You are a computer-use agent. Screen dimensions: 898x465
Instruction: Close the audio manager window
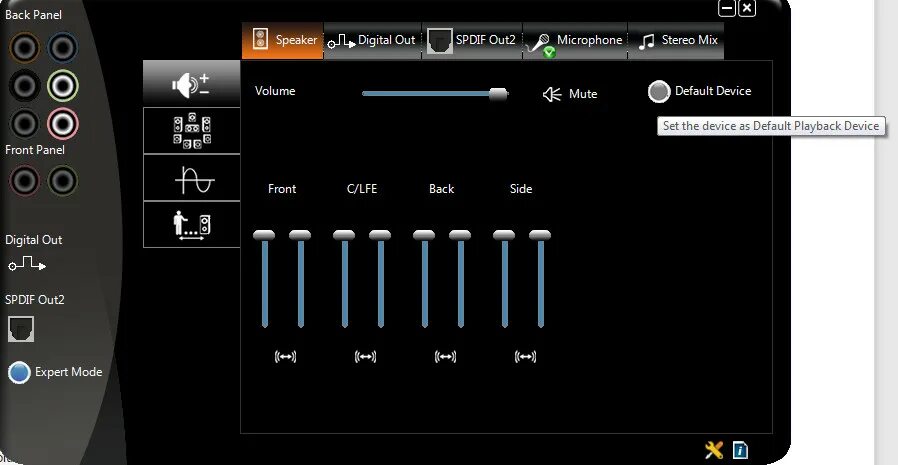pos(747,9)
